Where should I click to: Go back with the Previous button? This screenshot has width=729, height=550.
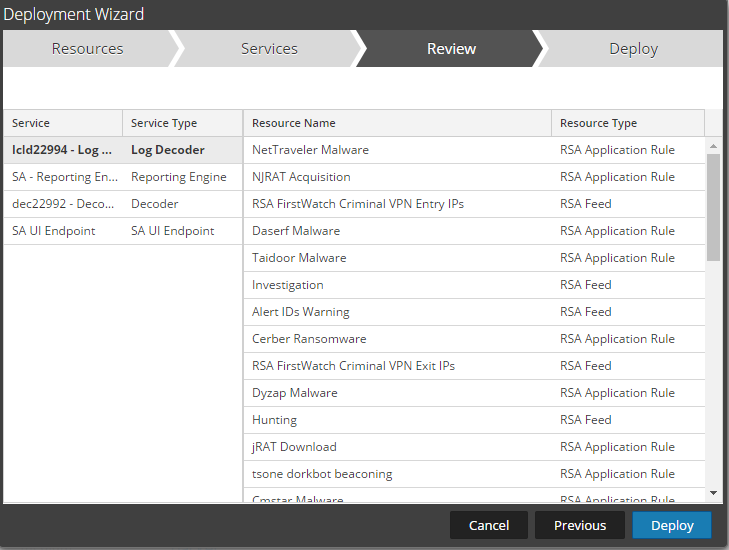click(x=580, y=525)
